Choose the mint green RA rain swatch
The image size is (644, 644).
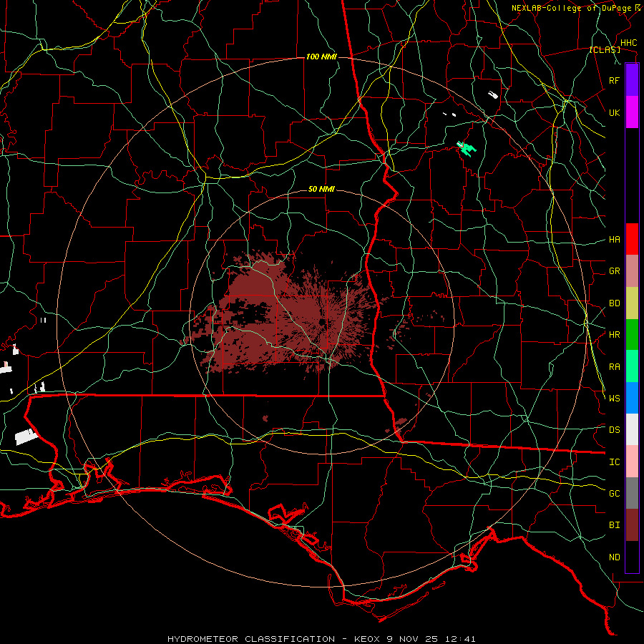click(632, 366)
